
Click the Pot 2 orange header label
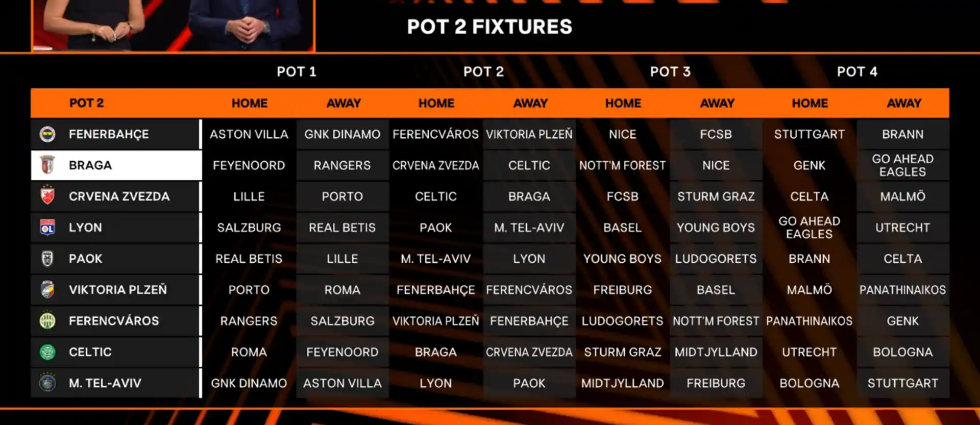tap(86, 103)
